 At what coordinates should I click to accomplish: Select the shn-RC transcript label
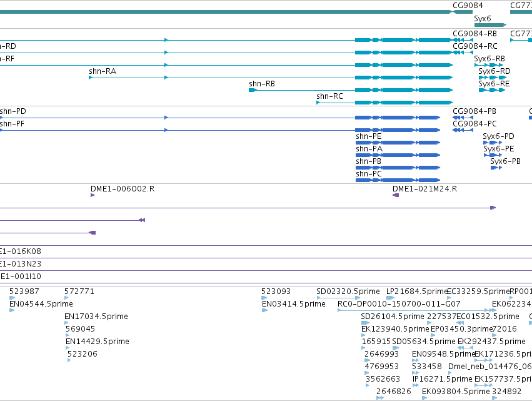point(329,96)
